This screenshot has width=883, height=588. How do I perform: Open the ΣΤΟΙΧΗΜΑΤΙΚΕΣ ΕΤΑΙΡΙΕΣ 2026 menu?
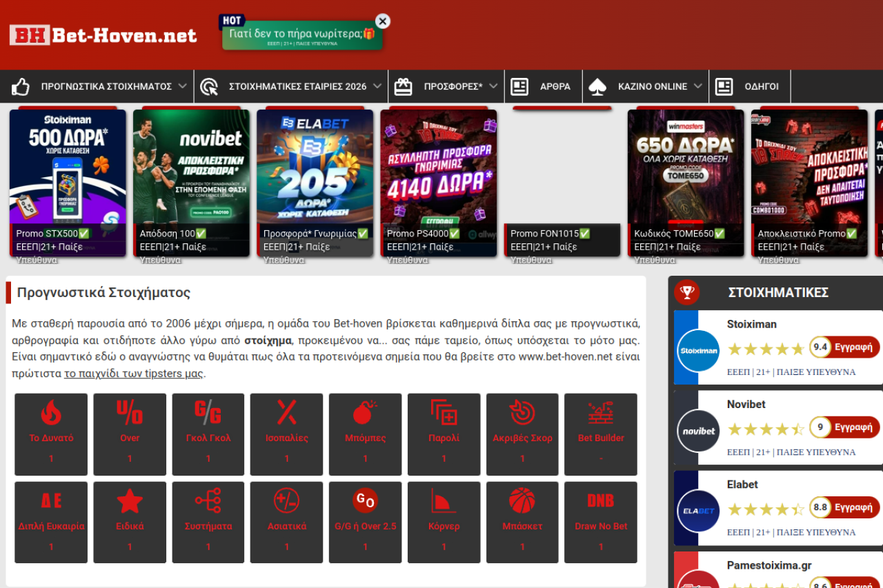[298, 86]
